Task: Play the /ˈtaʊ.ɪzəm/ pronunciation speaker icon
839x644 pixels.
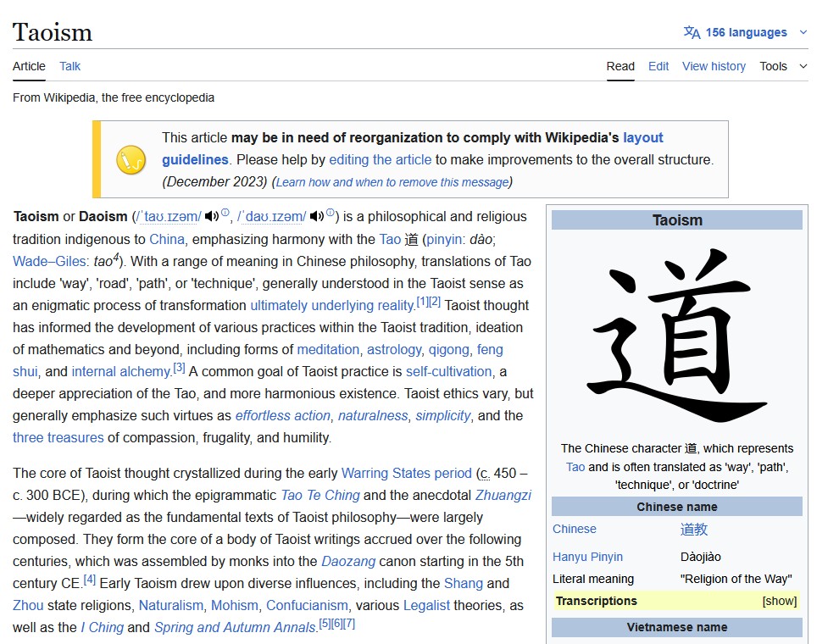Action: [211, 216]
